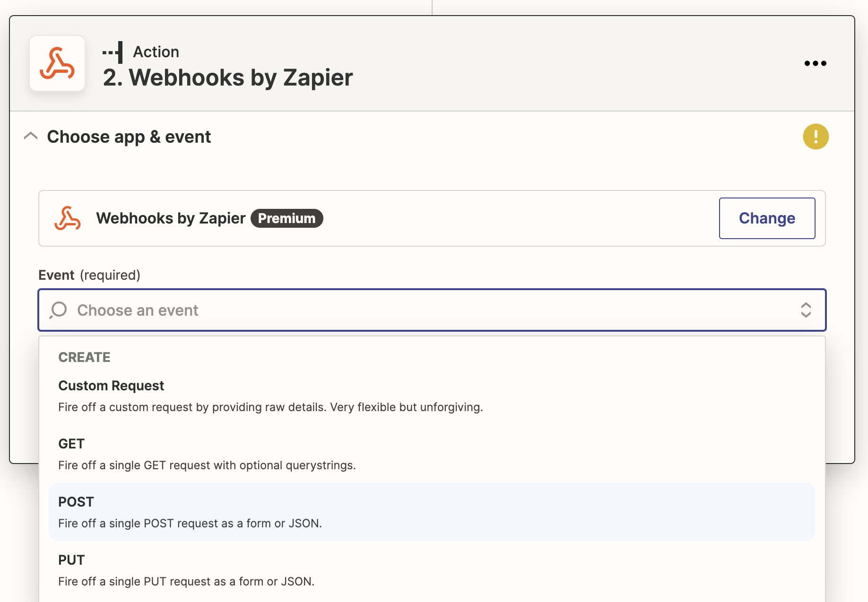Toggle Event dropdown with up-down arrows
Screen dimensions: 868x602
[x=806, y=310]
